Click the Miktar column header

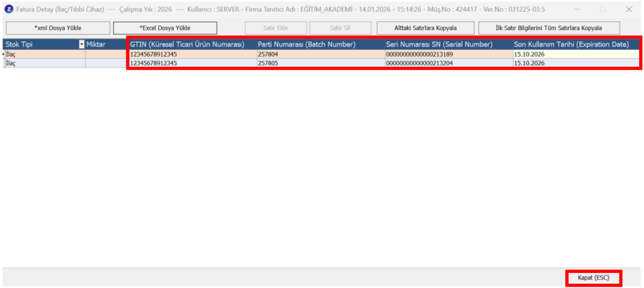coord(106,45)
